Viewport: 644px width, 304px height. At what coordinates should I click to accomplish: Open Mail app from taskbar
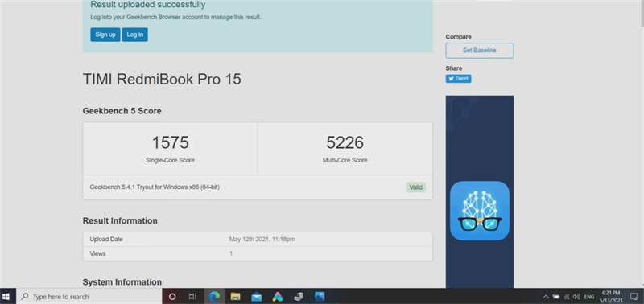point(257,296)
